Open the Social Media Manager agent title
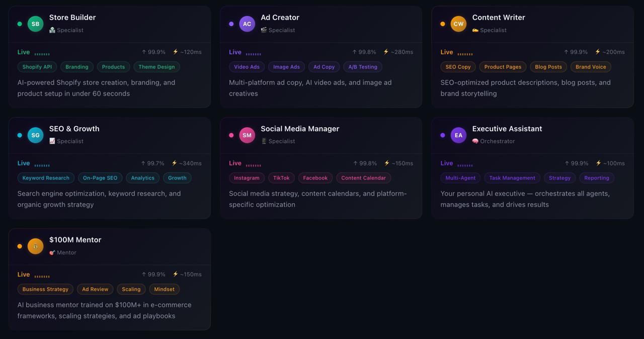 [x=300, y=129]
